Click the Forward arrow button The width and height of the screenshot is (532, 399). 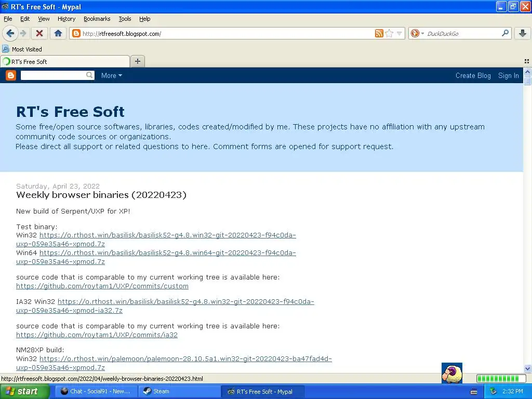(23, 33)
